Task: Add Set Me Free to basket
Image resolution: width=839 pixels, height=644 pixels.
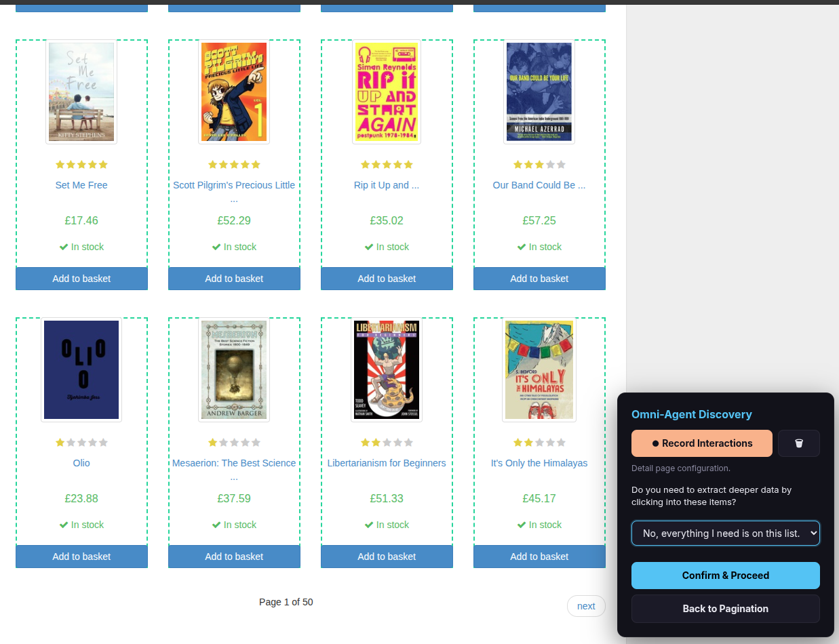Action: (81, 279)
